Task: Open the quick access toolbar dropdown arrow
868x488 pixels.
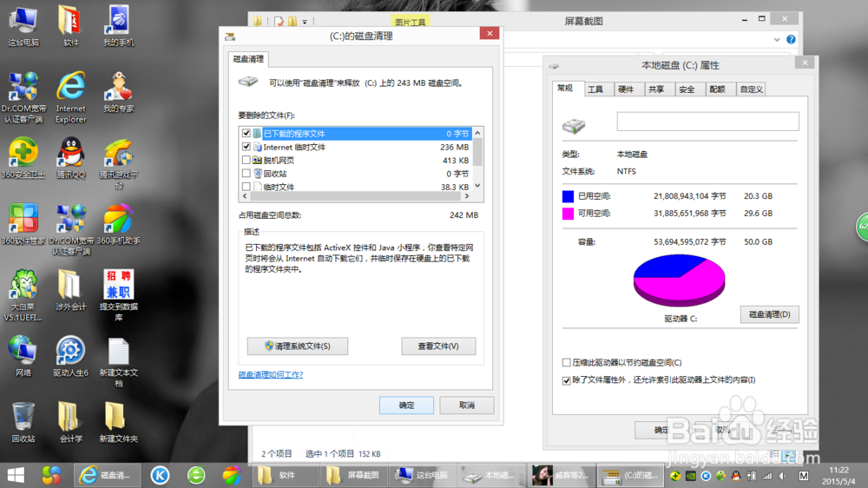Action: 305,23
